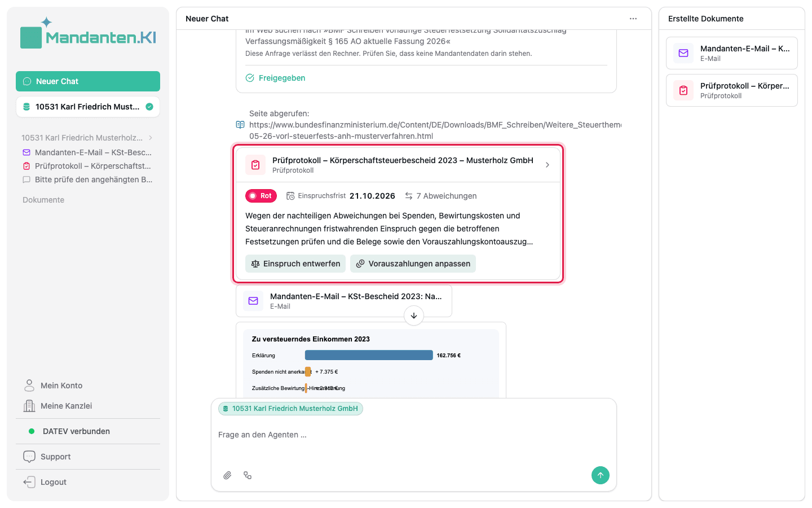Click the tools icon next to paperclip

coord(248,475)
